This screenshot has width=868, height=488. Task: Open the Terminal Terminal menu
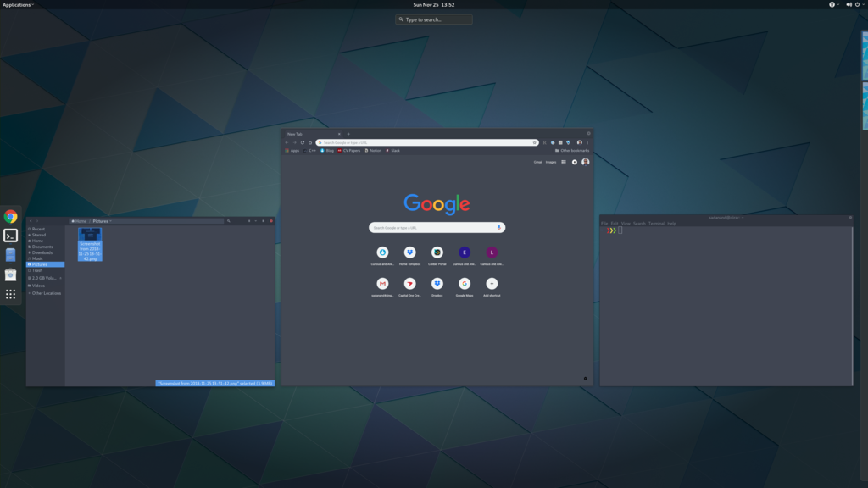656,224
